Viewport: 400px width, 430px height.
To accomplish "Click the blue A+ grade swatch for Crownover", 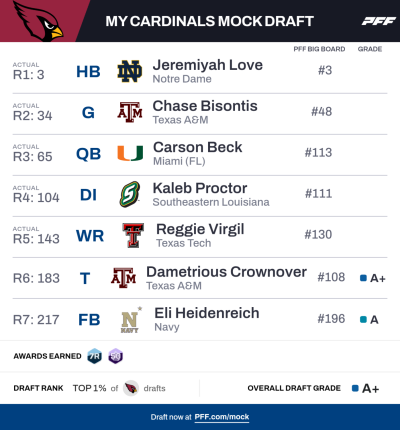I will coord(364,278).
